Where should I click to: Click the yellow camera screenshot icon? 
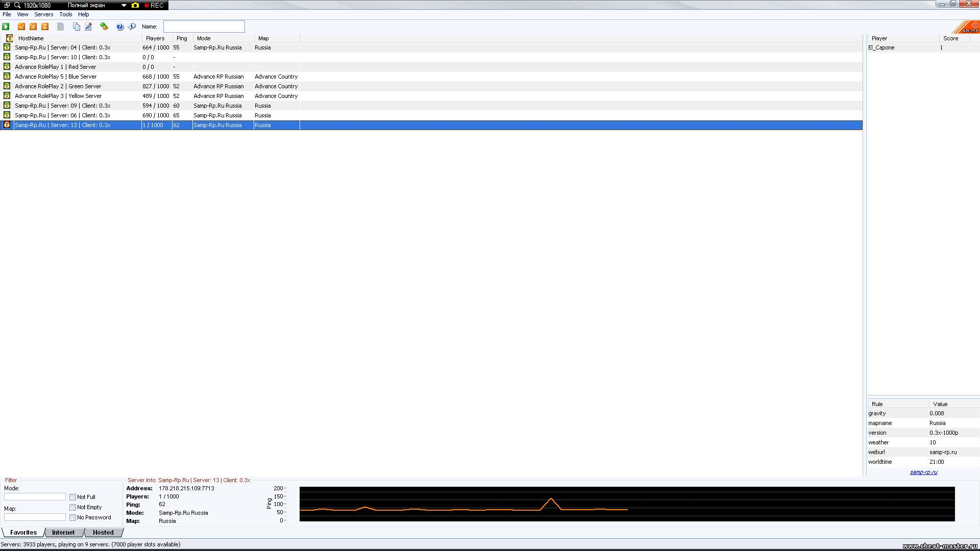coord(135,5)
